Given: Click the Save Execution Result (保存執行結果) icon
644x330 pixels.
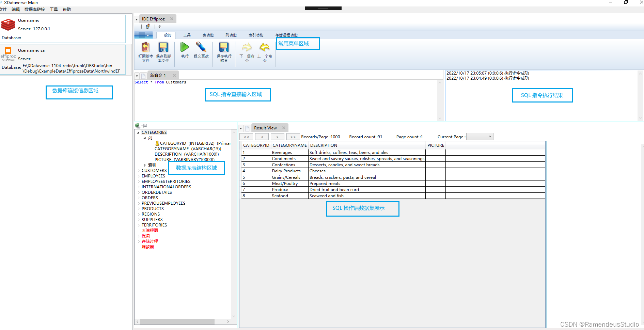Looking at the screenshot, I should click(224, 47).
